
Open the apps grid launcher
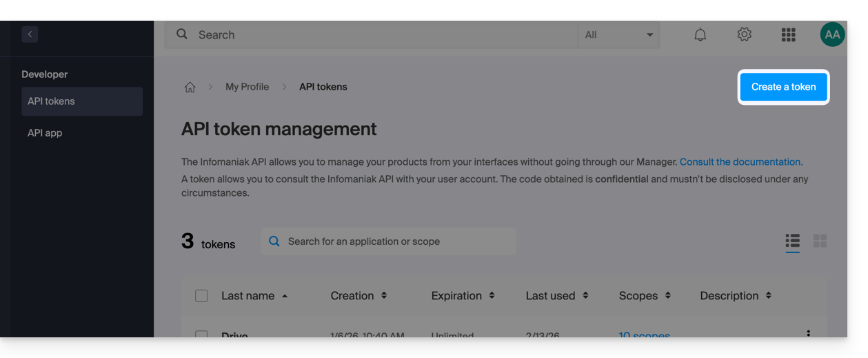[788, 34]
